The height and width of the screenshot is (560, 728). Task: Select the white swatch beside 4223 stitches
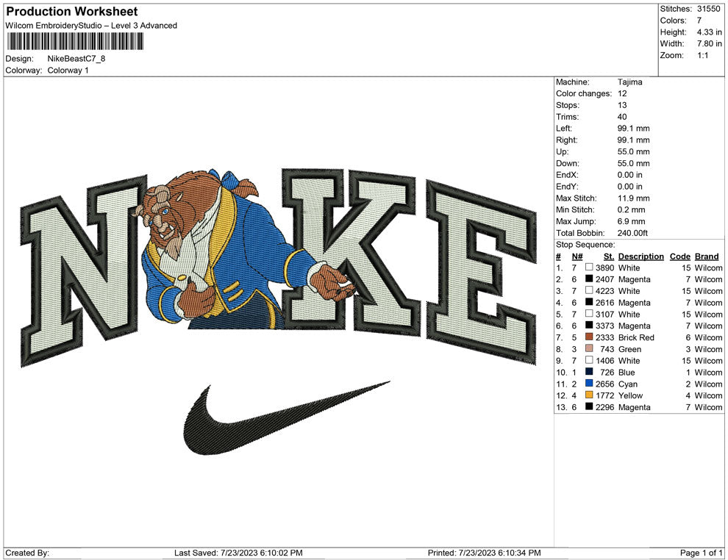coord(589,290)
